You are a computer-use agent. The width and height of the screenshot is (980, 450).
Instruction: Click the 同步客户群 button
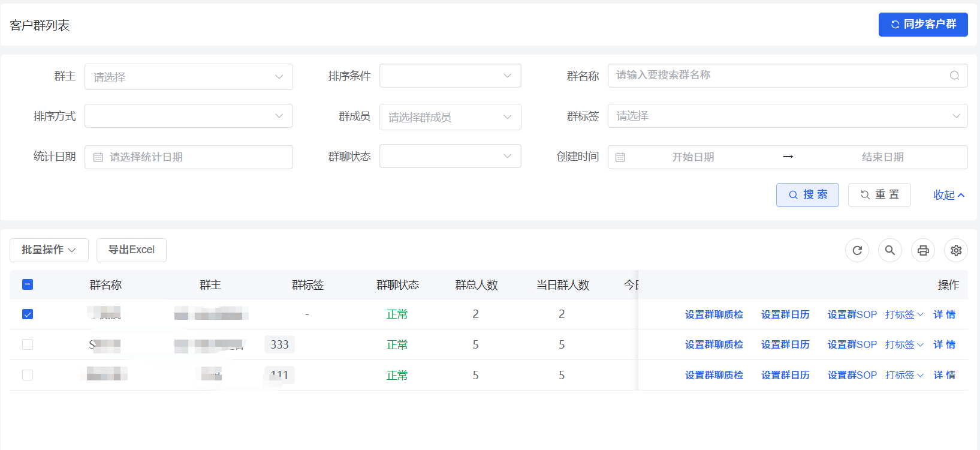923,25
